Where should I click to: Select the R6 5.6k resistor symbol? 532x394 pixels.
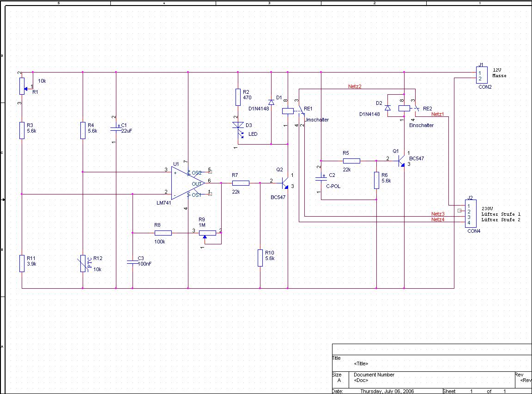pyautogui.click(x=377, y=180)
